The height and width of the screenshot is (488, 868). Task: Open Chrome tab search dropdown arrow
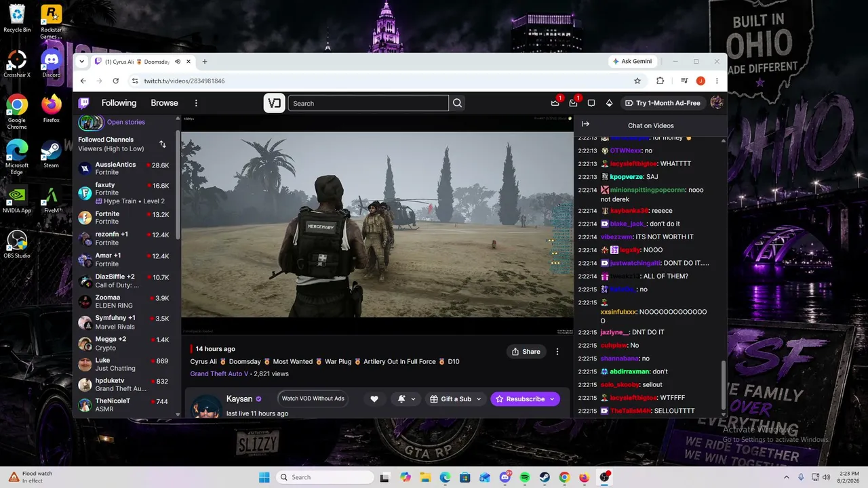click(82, 62)
